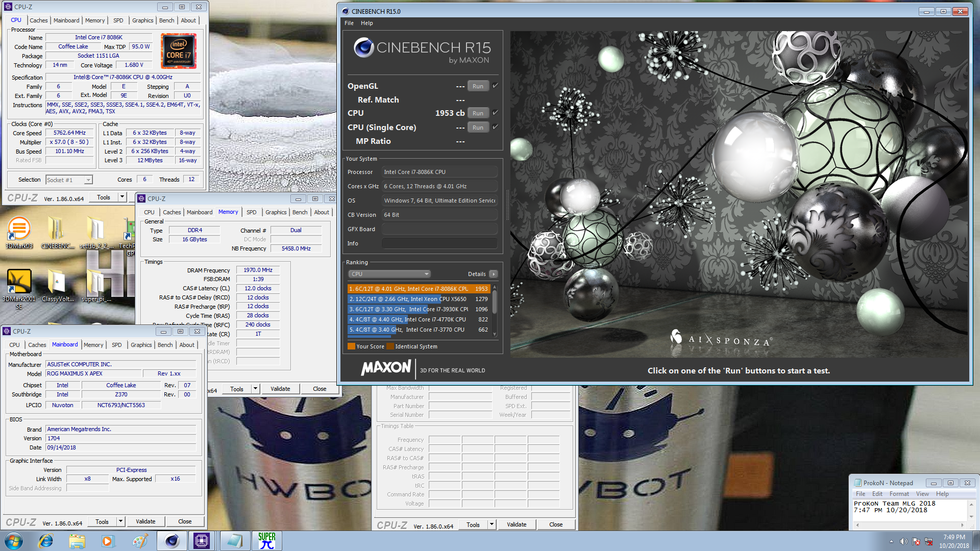Switch to Cinebench via its taskbar icon
This screenshot has height=551, width=980.
pos(171,541)
